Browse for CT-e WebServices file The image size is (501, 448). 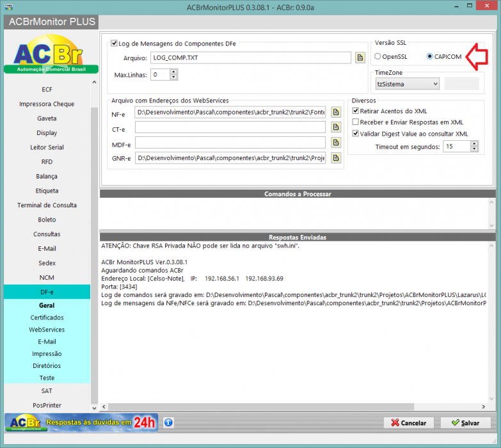pos(336,127)
